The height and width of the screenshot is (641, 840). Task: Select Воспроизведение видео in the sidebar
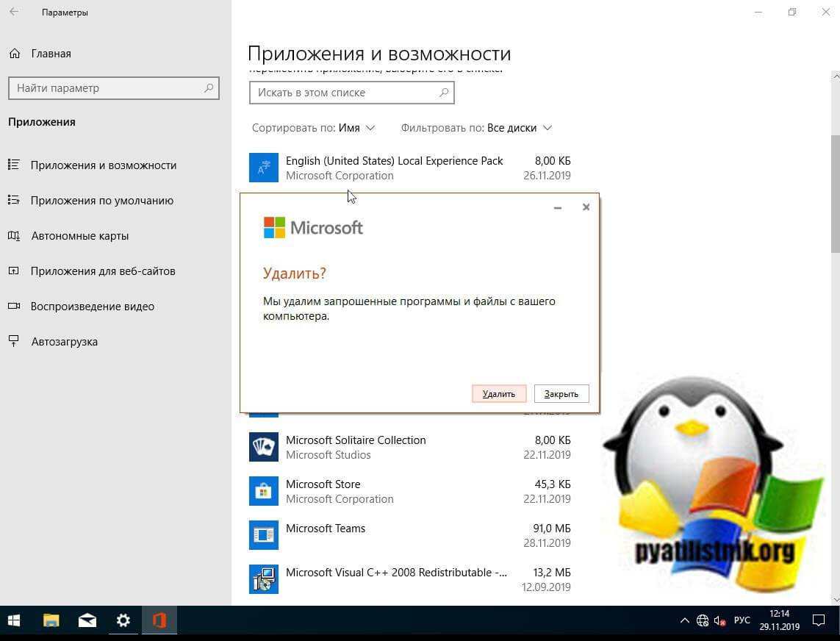coord(92,306)
